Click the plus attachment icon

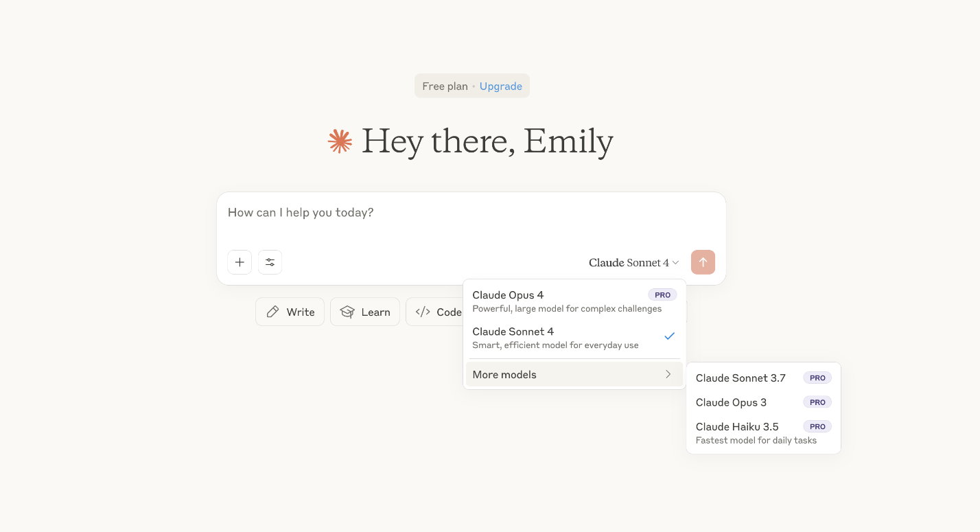pos(240,262)
